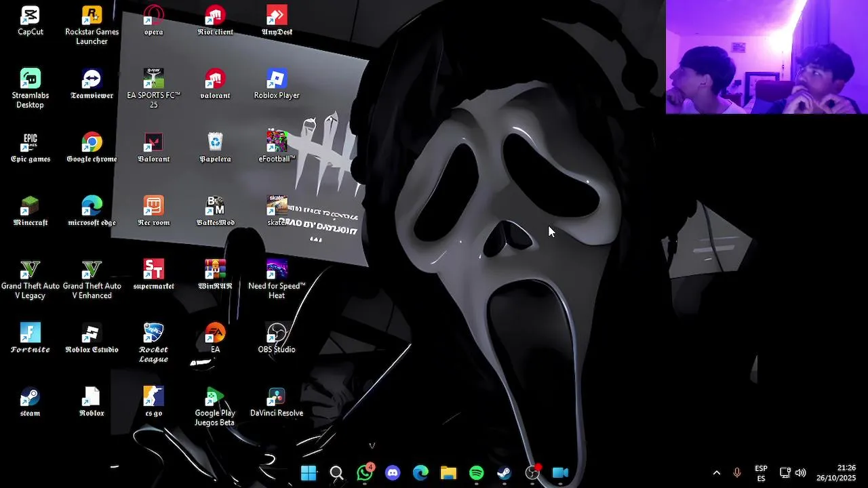Select the WinRAR desktop icon
This screenshot has height=488, width=868.
(x=215, y=275)
